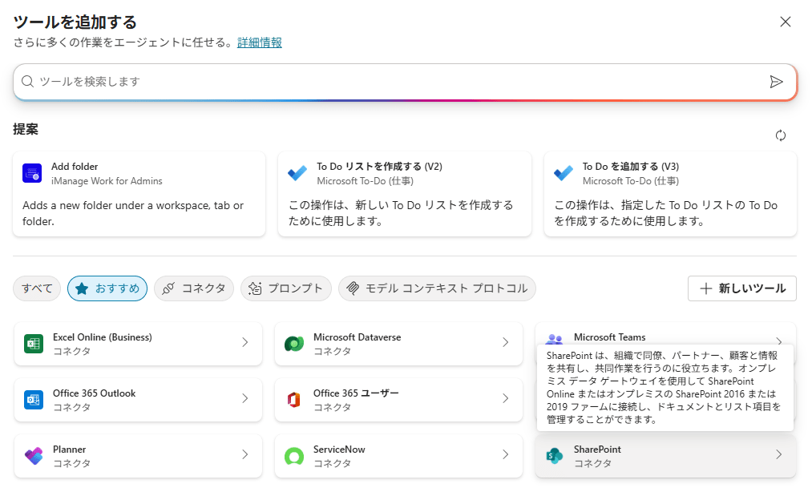
Task: Click the iManage Add folder icon
Action: (x=32, y=173)
